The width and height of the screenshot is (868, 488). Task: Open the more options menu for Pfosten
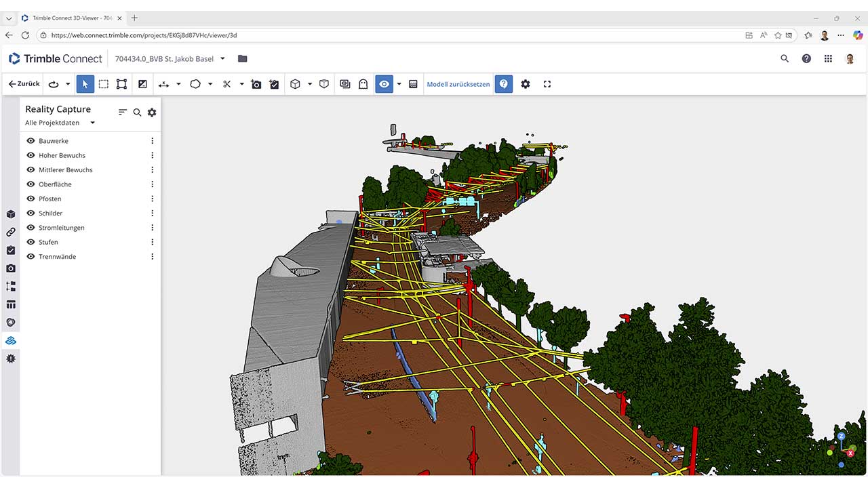pyautogui.click(x=152, y=199)
